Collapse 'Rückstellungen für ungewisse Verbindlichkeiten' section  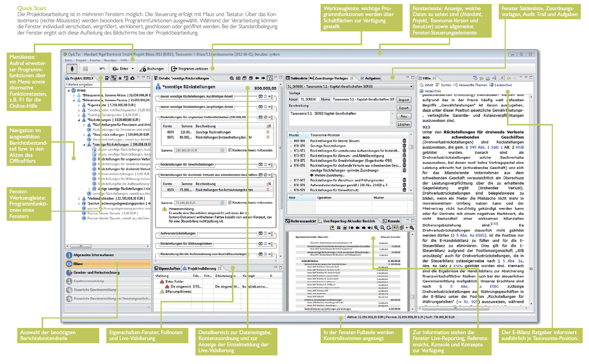click(261, 117)
